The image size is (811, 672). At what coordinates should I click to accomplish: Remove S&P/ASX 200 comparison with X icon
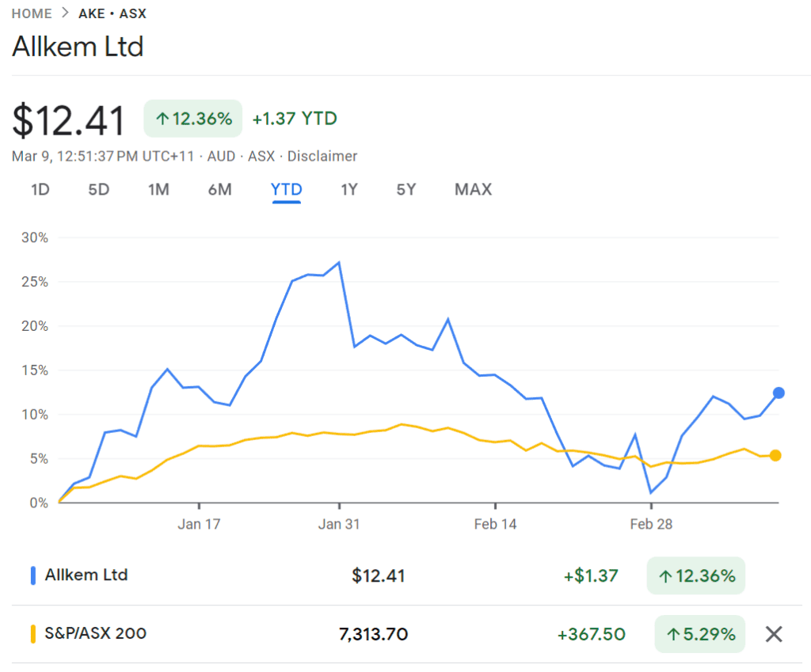pos(774,634)
